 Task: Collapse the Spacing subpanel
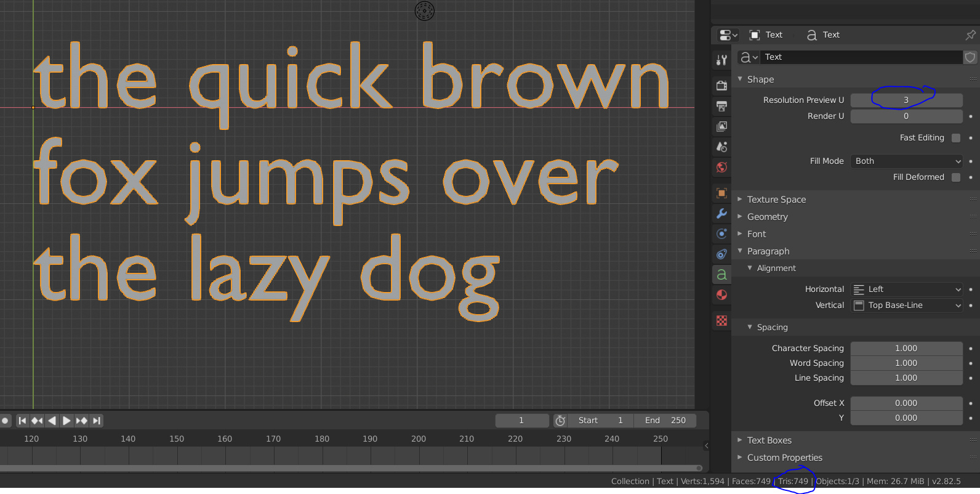pyautogui.click(x=772, y=327)
